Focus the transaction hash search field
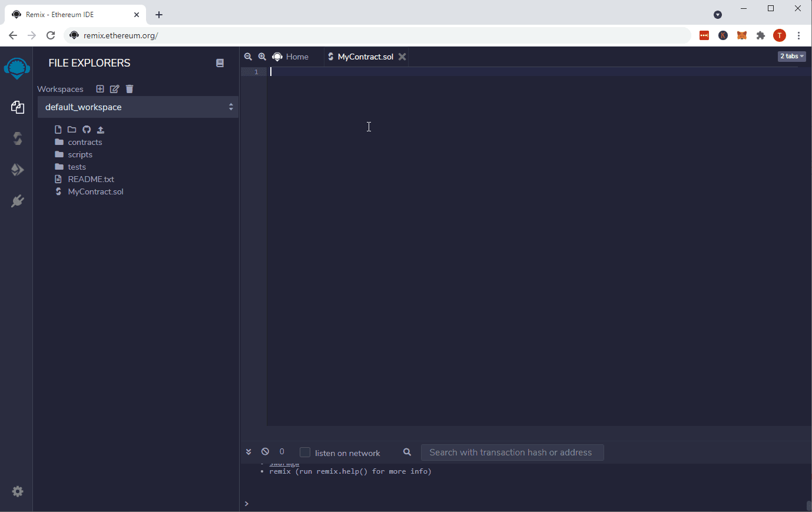The width and height of the screenshot is (812, 512). tap(512, 452)
